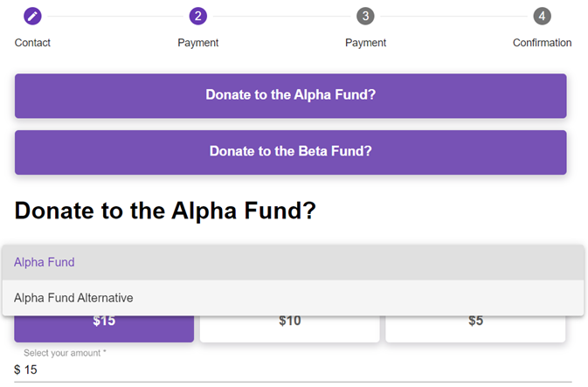Click the step 4 Confirmation circle icon

pos(542,16)
